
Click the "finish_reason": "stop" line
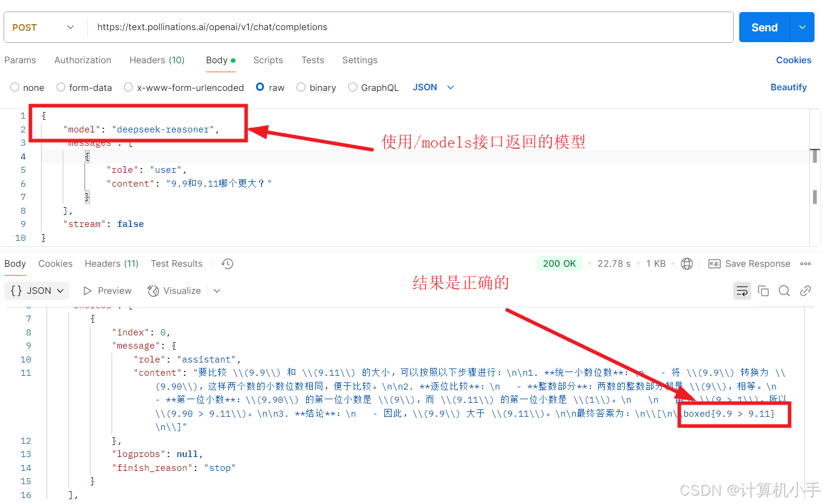(x=174, y=468)
